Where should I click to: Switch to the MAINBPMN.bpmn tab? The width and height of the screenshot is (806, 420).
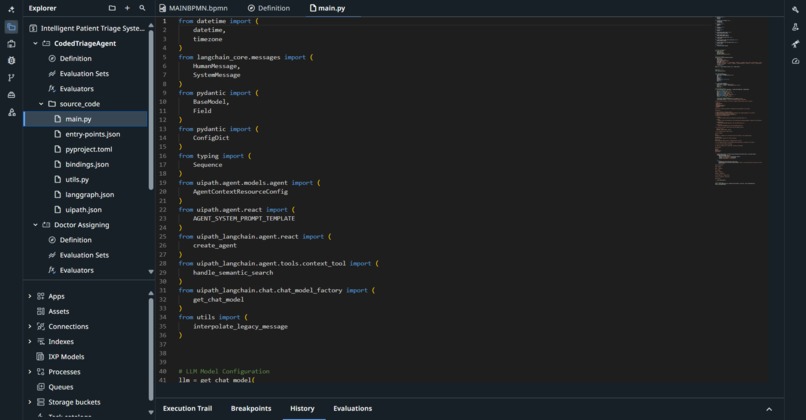pyautogui.click(x=193, y=8)
